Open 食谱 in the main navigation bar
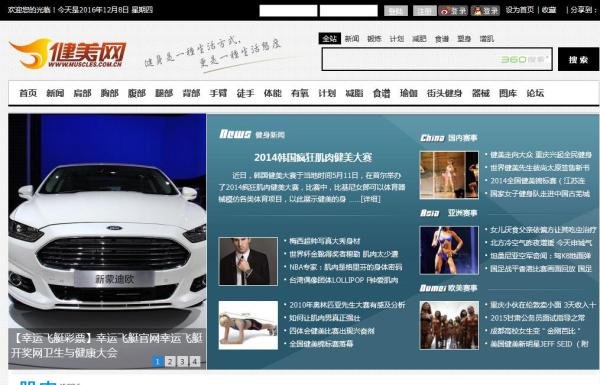600x385 pixels. coord(382,93)
